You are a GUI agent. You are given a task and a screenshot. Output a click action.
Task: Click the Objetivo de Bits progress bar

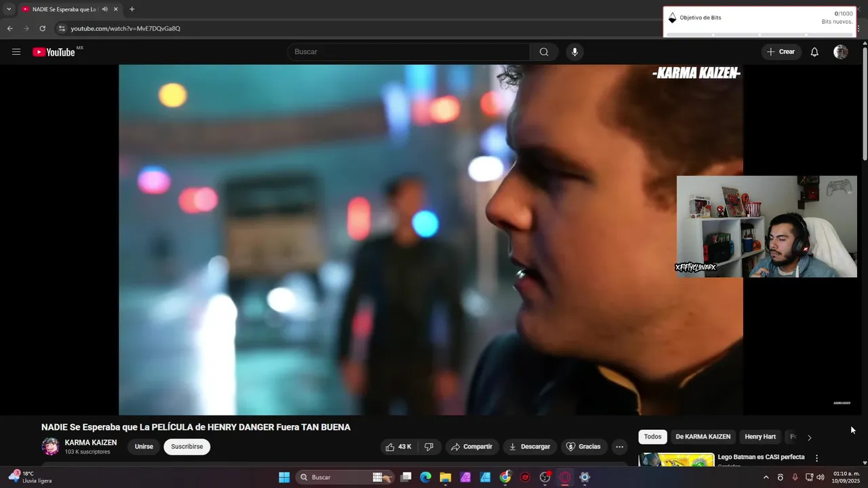[759, 34]
